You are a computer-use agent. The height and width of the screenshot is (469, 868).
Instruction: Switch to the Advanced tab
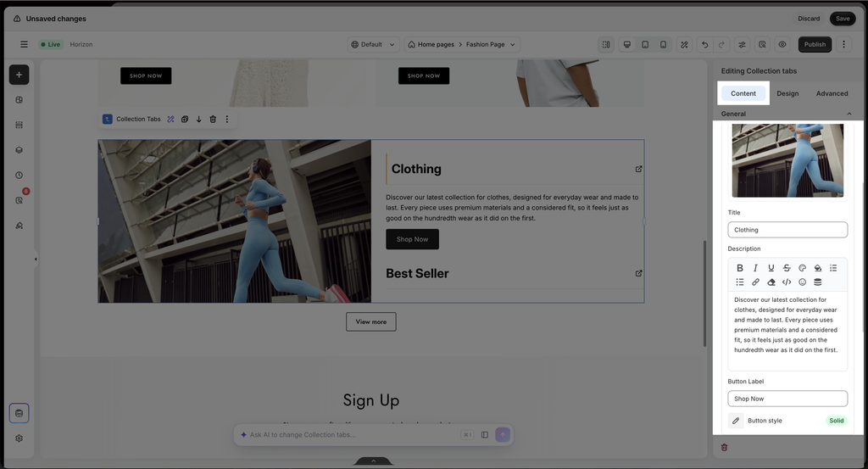click(x=832, y=93)
